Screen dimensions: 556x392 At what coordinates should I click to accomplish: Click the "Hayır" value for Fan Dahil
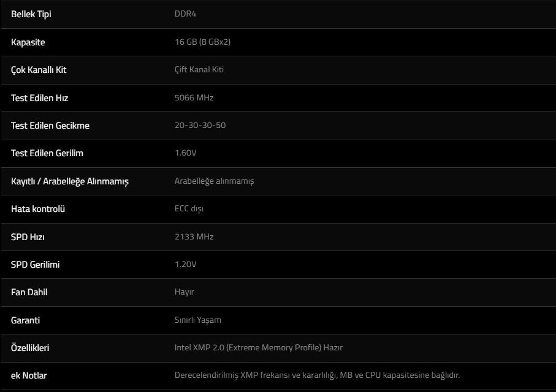coord(185,292)
